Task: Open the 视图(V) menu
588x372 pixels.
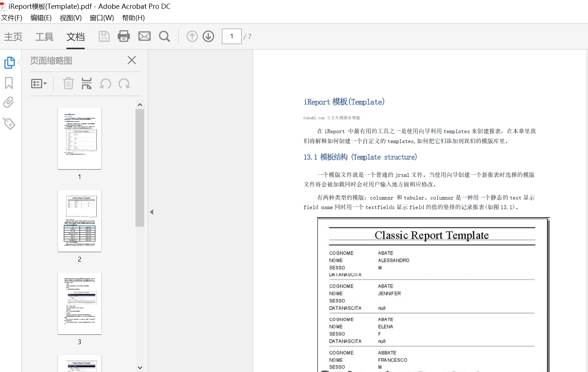Action: tap(70, 18)
